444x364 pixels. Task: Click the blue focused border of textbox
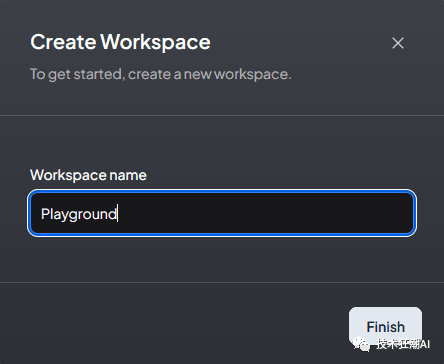pos(222,192)
